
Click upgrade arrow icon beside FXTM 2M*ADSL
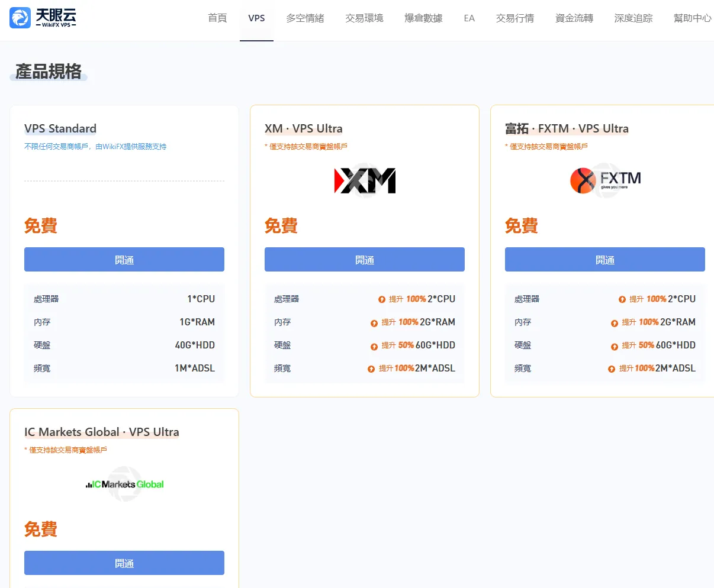point(612,369)
